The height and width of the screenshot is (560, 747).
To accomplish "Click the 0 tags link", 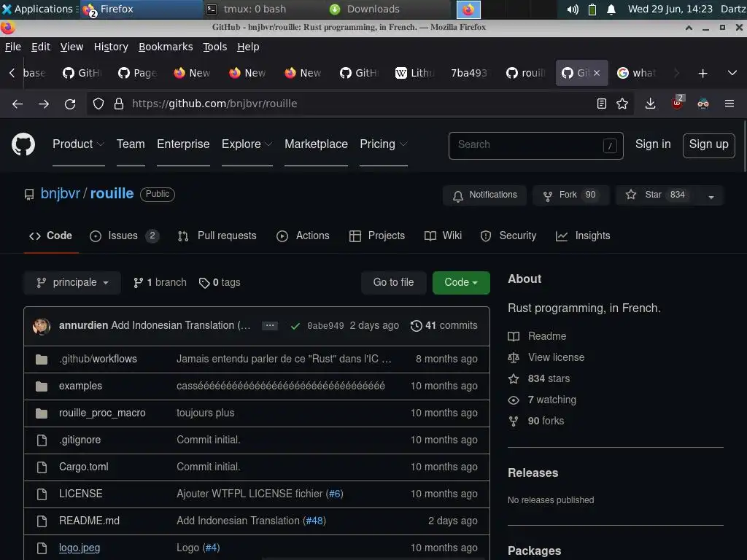I will (x=220, y=282).
